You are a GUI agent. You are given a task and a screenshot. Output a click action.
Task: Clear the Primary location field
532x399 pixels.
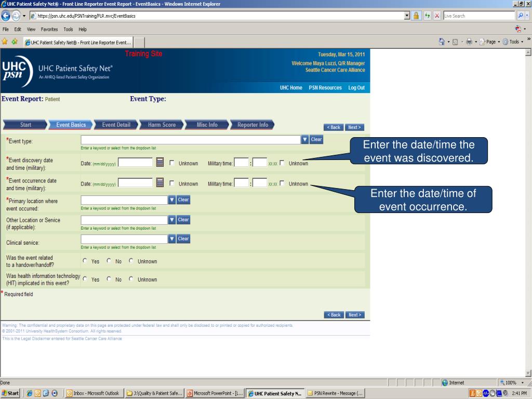click(x=183, y=200)
